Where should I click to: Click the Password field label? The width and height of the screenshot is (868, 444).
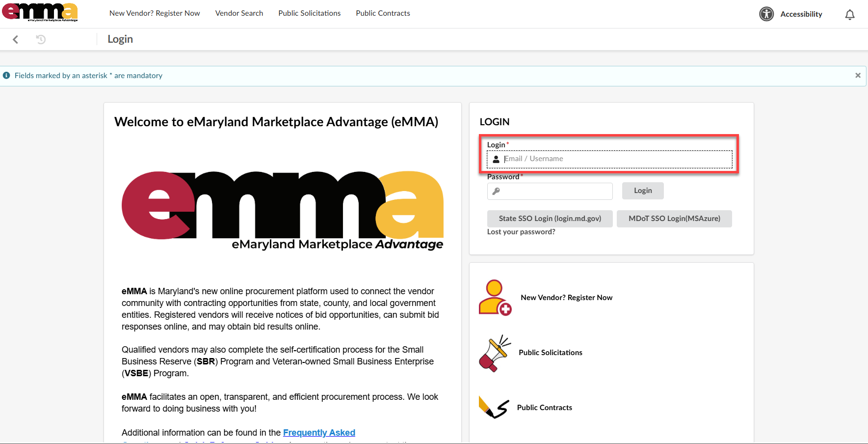[503, 177]
